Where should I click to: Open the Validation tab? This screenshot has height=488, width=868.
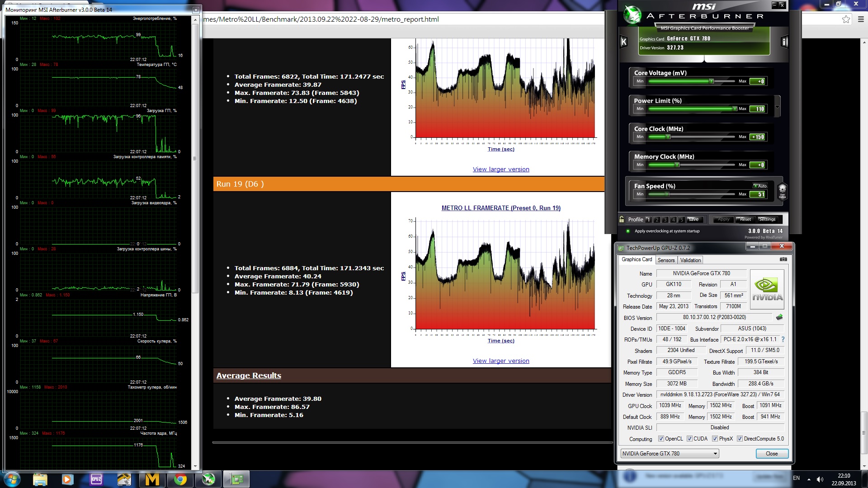[x=690, y=260]
